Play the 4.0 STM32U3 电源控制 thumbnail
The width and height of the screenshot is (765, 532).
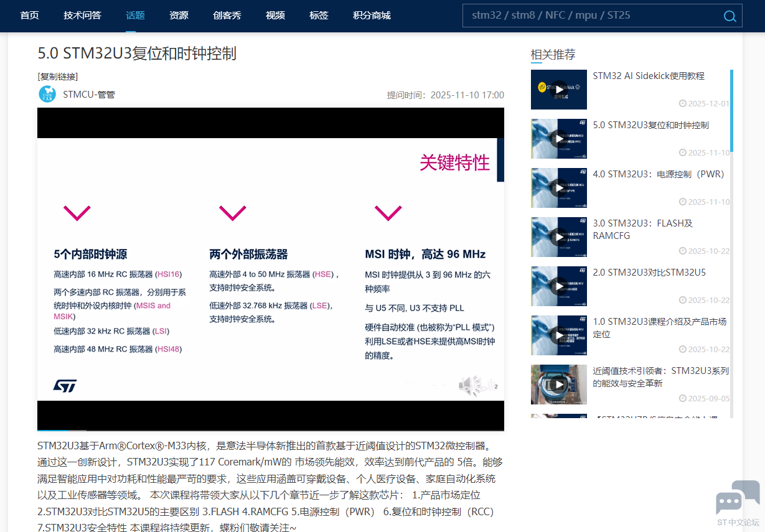point(559,188)
